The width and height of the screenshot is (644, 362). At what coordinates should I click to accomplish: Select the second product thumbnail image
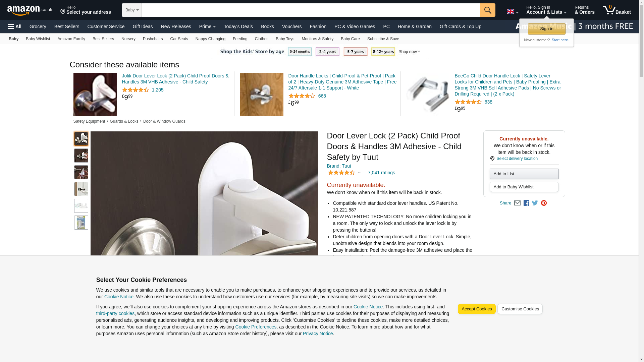click(x=81, y=156)
